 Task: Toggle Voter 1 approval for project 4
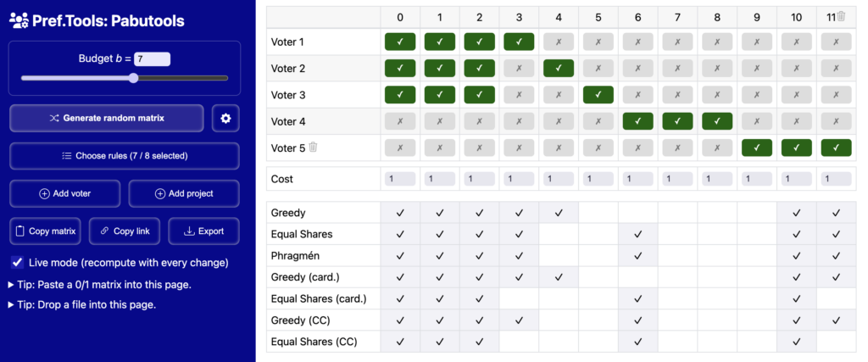coord(559,42)
